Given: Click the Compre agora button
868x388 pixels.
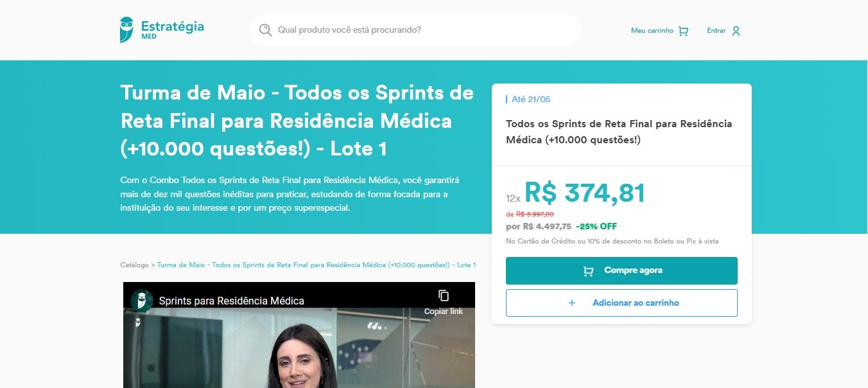Looking at the screenshot, I should click(621, 270).
